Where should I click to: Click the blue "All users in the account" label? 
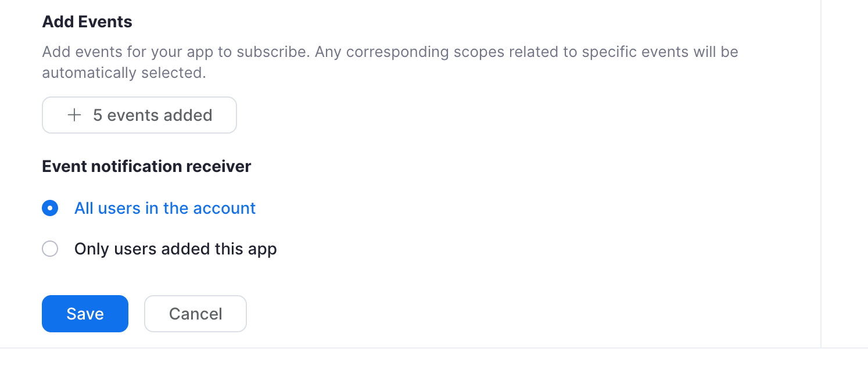(x=165, y=208)
